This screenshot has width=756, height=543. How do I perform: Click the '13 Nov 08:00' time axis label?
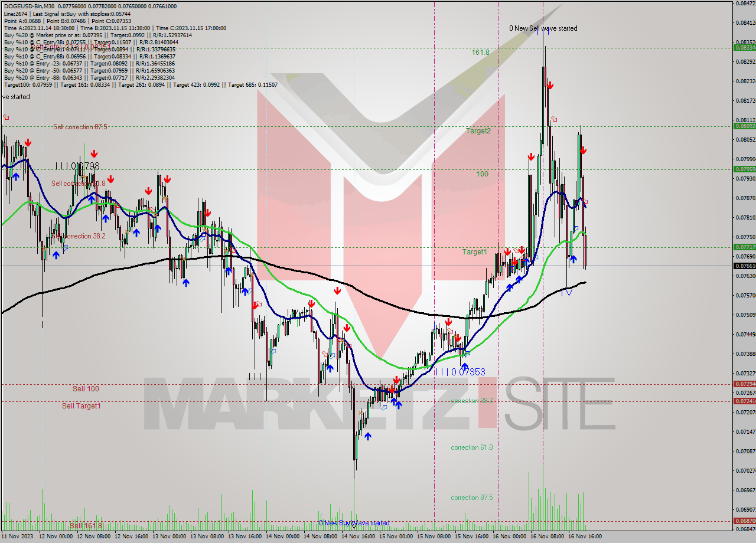point(206,537)
